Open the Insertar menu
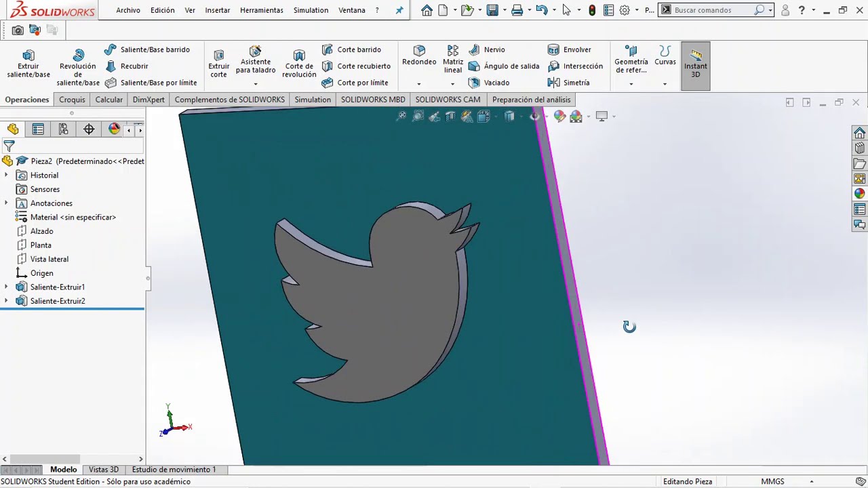The width and height of the screenshot is (868, 488). [x=218, y=10]
